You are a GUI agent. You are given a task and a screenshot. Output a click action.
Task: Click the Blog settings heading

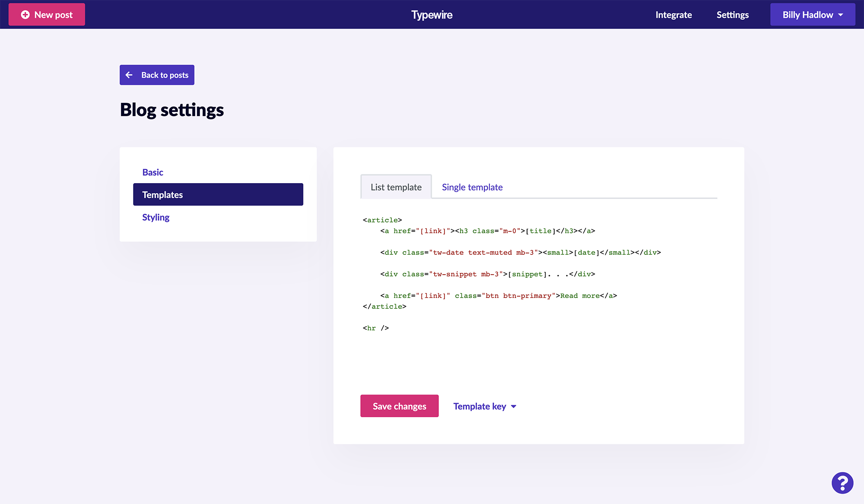tap(172, 110)
